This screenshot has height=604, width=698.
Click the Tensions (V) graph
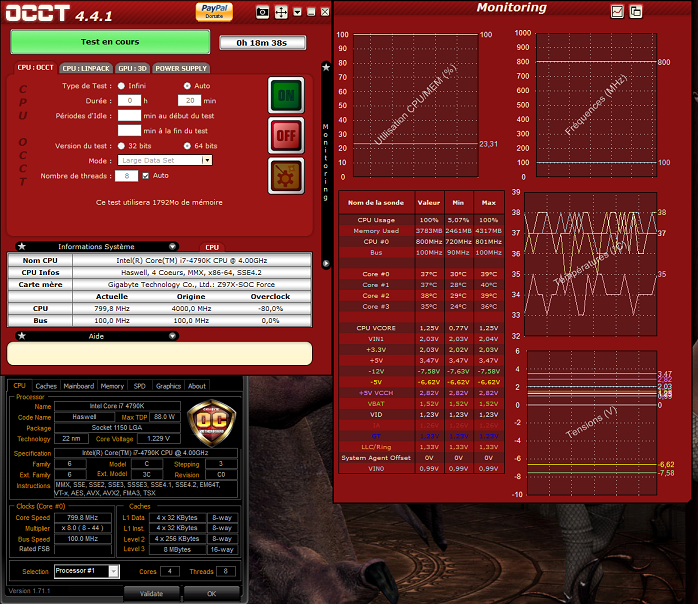pos(592,422)
